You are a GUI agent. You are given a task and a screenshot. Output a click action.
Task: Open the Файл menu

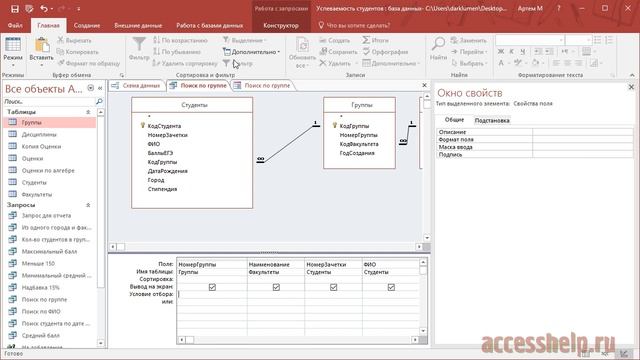[x=15, y=25]
